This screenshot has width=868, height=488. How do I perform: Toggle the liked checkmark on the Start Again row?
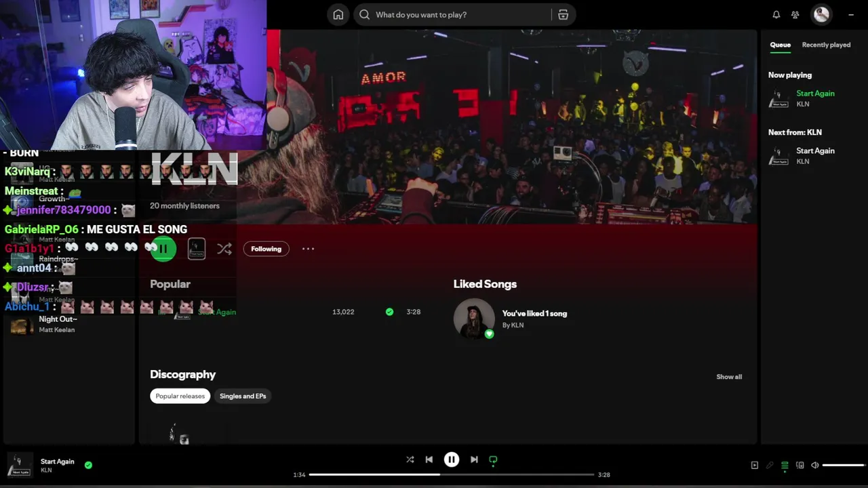pyautogui.click(x=389, y=312)
